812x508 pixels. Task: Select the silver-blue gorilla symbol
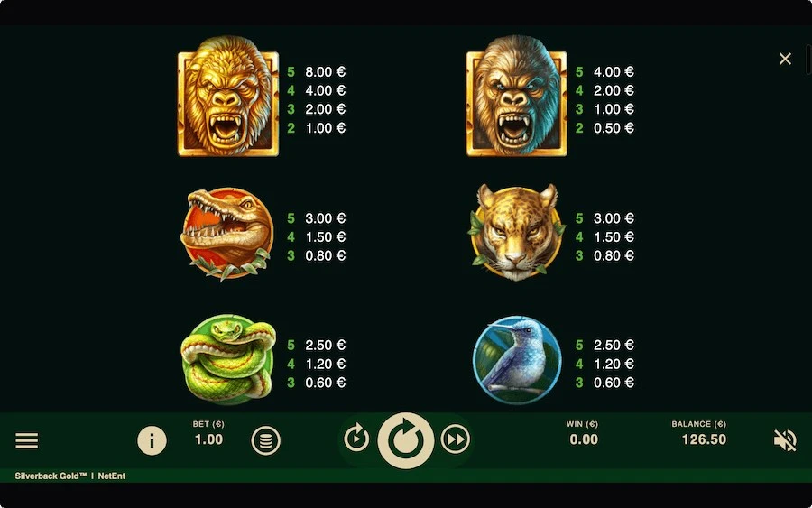coord(516,97)
